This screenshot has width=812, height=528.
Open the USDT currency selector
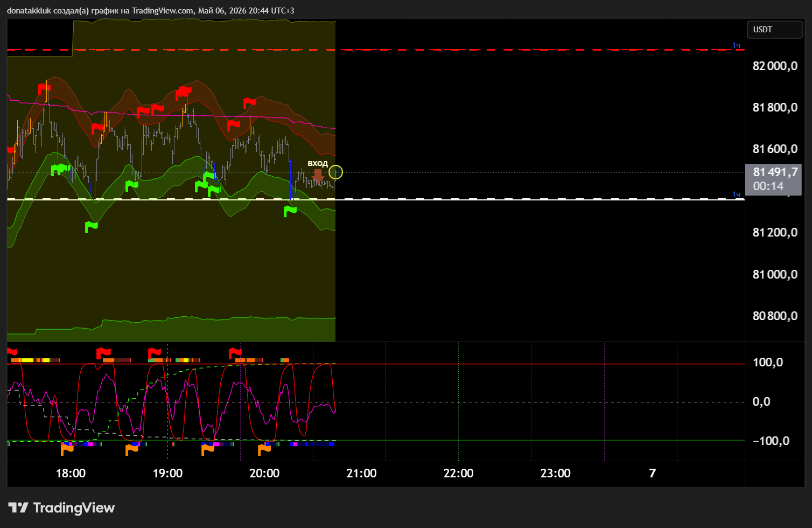[775, 30]
